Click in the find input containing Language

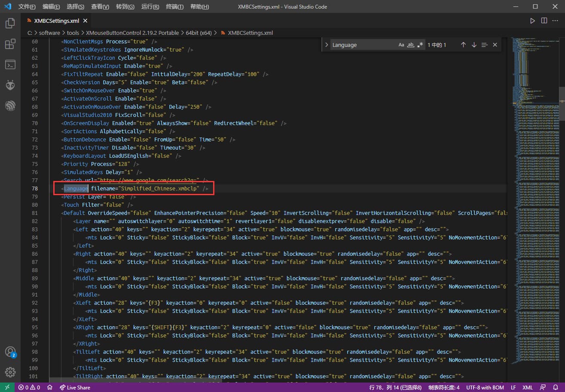[363, 45]
